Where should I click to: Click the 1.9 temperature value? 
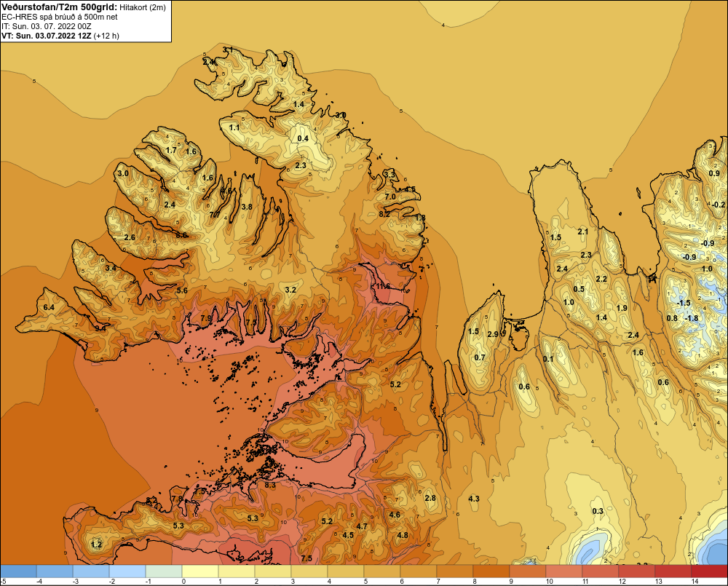point(622,308)
